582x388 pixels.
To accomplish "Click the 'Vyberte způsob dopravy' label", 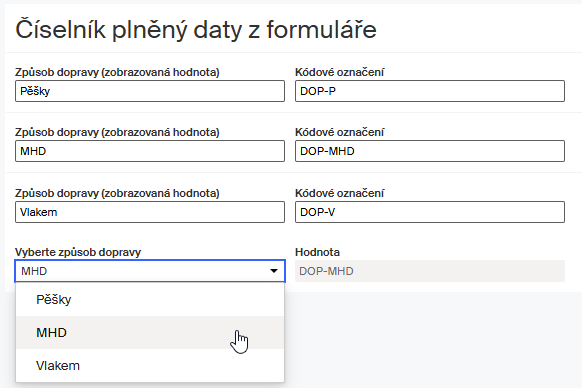I will tap(78, 252).
